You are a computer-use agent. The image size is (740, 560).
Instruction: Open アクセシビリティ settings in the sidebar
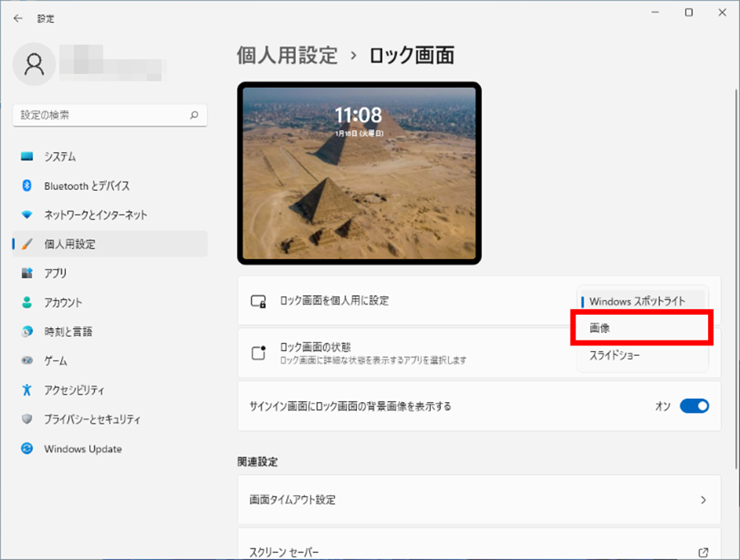[74, 391]
